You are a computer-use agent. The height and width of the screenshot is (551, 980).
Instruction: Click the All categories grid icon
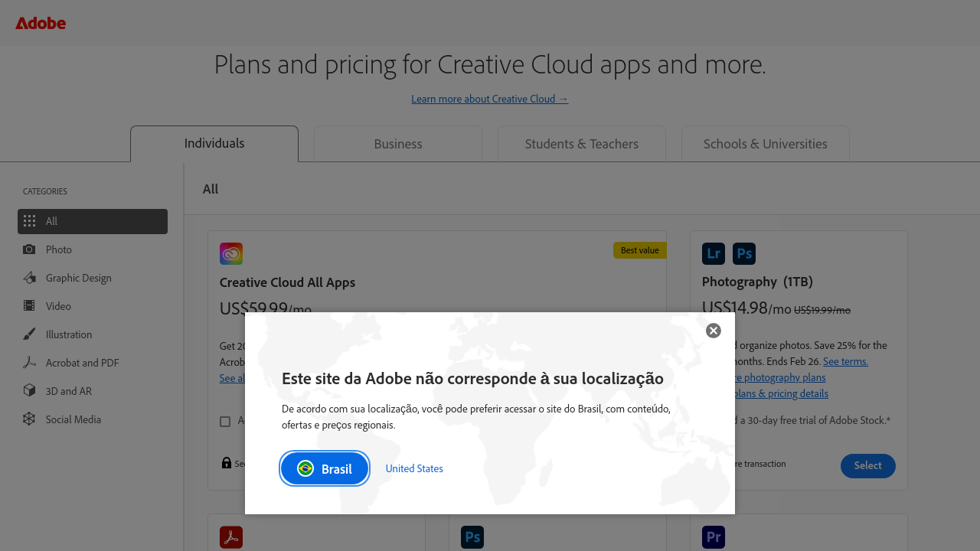29,221
